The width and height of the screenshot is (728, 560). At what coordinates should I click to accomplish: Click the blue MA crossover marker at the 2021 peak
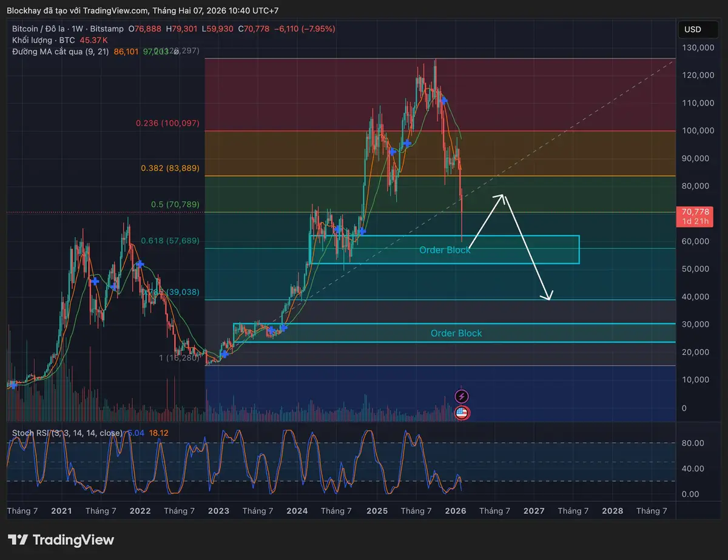click(x=140, y=265)
